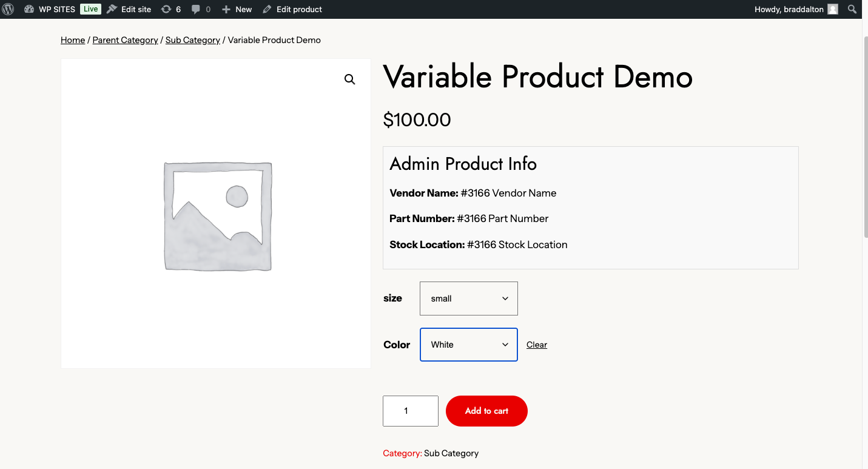Click the updates icon showing 6
868x469 pixels.
(171, 9)
